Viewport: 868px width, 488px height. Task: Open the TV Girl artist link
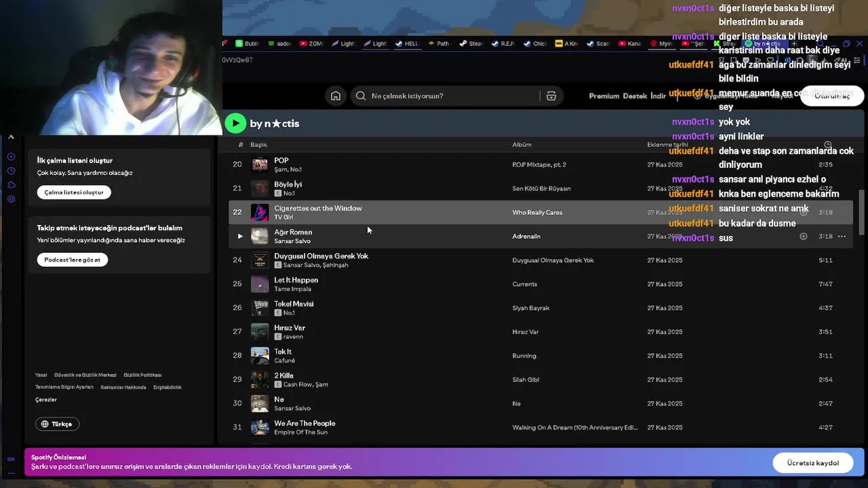pos(283,218)
